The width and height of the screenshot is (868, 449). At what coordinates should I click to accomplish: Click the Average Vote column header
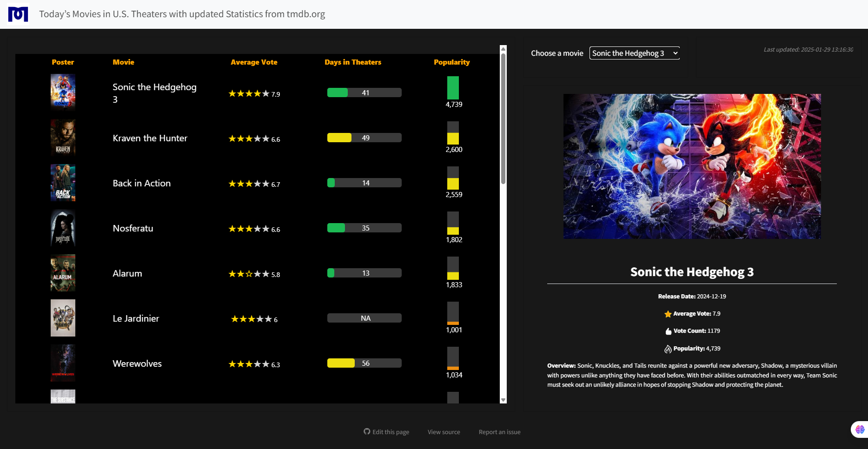tap(254, 62)
